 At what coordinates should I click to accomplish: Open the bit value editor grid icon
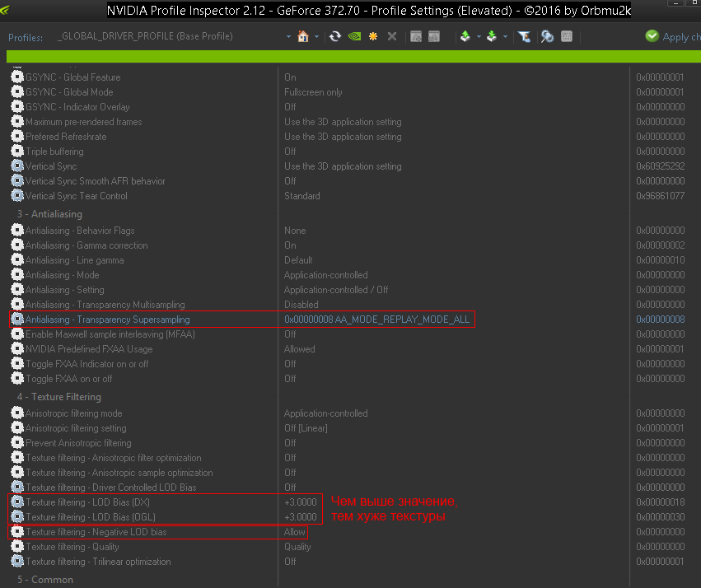[x=567, y=36]
